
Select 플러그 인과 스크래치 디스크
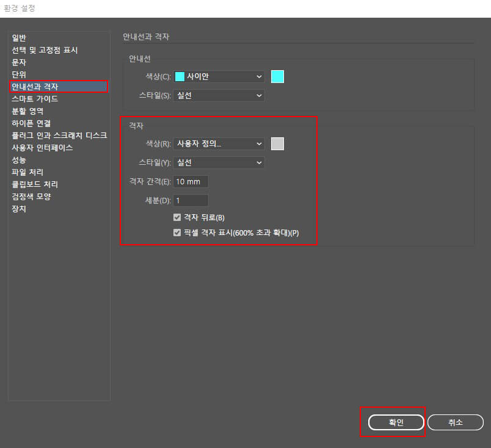click(59, 135)
